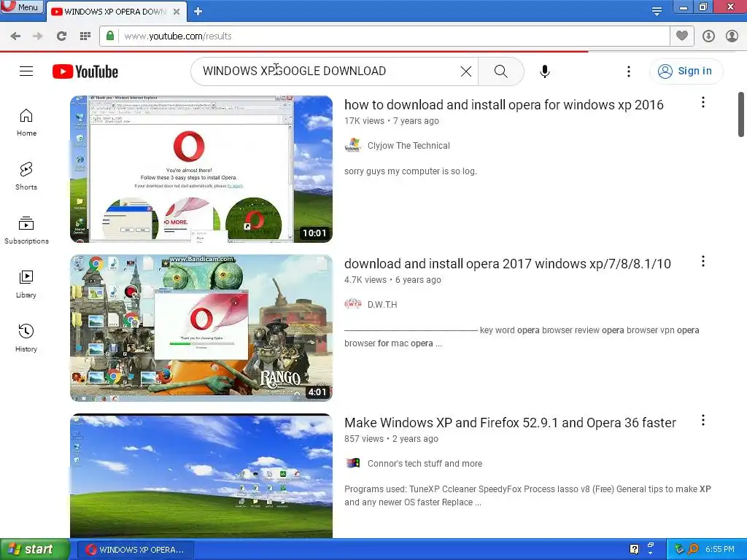747x560 pixels.
Task: Click '17K views' text under first video
Action: pyautogui.click(x=364, y=121)
